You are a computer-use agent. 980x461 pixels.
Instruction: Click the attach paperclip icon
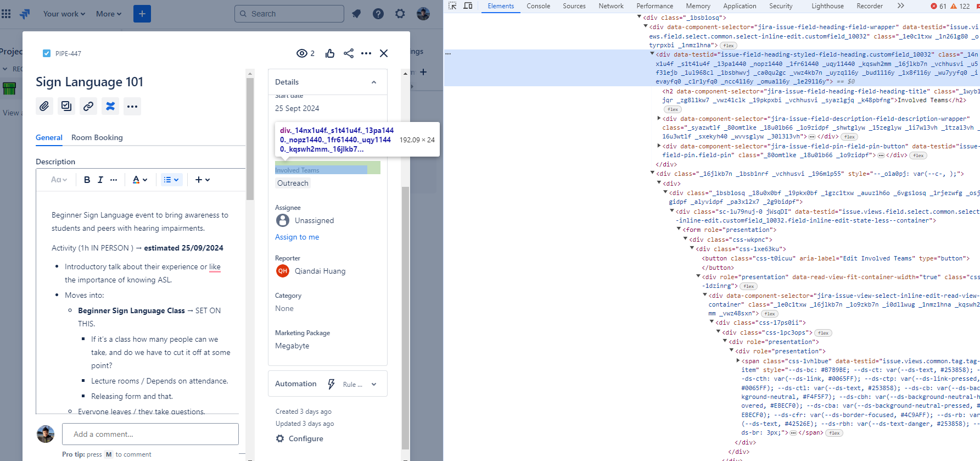44,106
